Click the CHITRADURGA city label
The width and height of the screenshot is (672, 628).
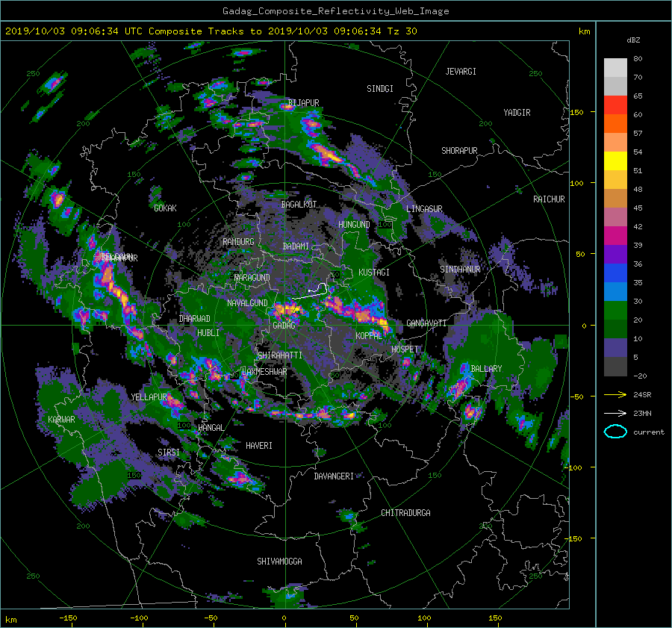pyautogui.click(x=405, y=513)
